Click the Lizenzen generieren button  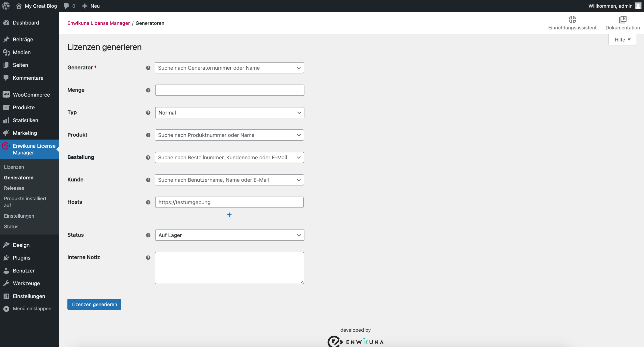[x=94, y=304]
